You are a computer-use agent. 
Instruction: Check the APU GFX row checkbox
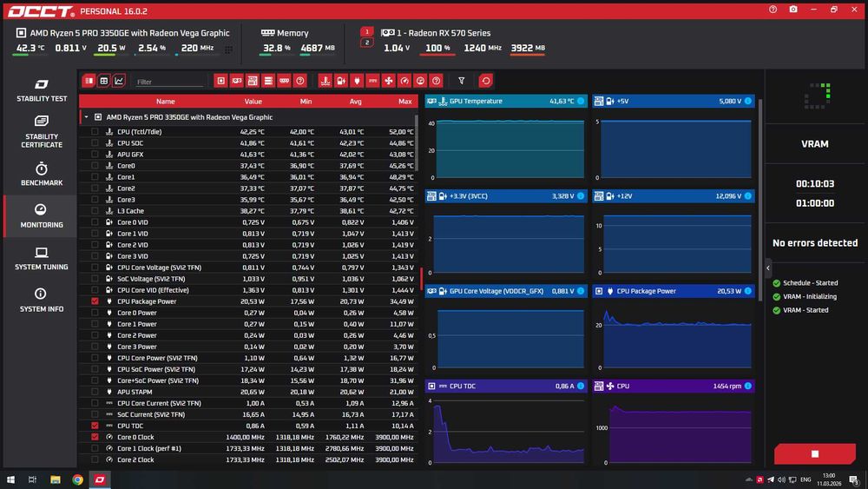click(95, 155)
